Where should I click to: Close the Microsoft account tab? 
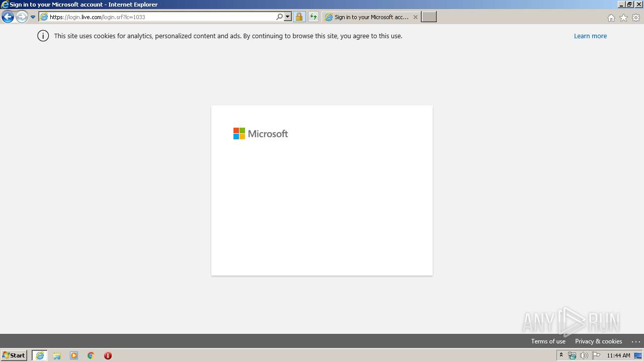coord(415,17)
